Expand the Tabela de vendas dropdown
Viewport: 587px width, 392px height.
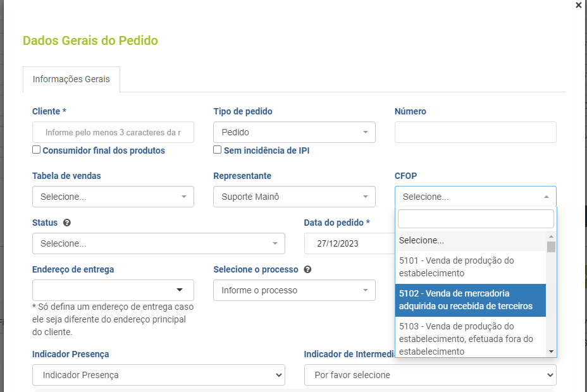113,197
